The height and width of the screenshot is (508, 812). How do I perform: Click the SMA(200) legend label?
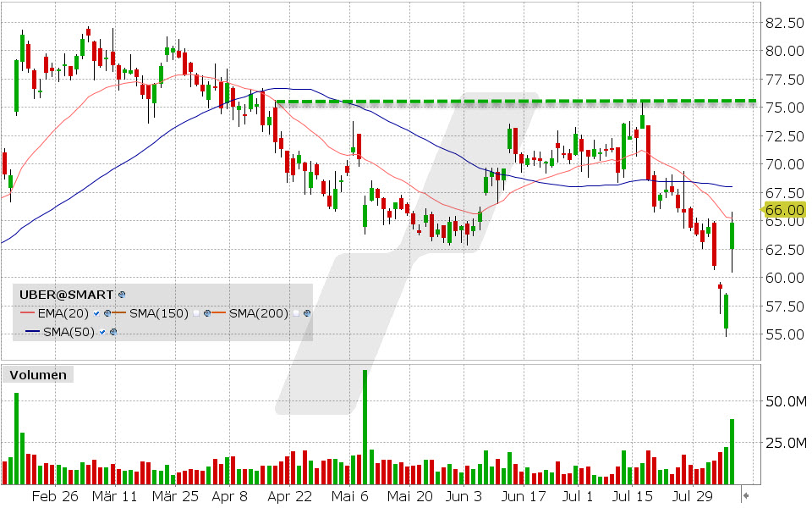259,313
